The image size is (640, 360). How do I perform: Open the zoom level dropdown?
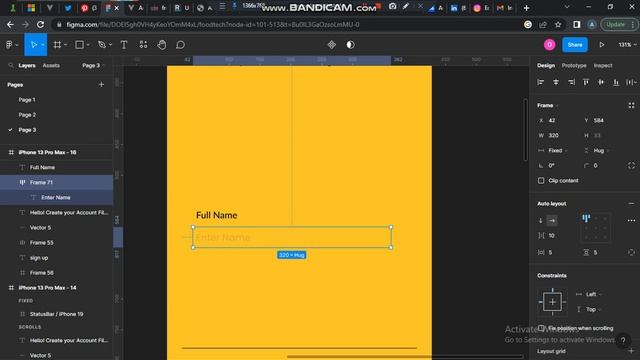(627, 45)
